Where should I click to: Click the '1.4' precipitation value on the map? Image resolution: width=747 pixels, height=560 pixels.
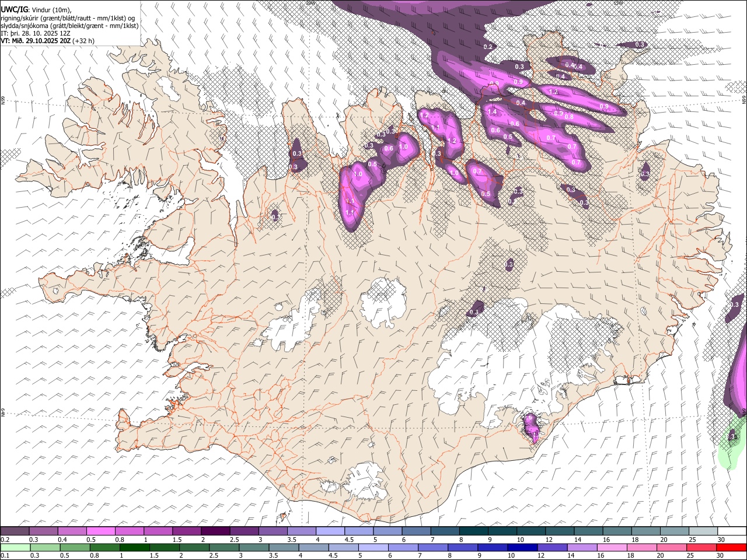pyautogui.click(x=491, y=111)
